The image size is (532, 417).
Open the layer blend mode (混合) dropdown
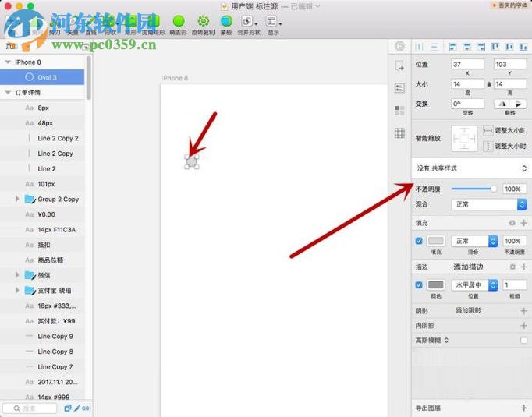489,204
